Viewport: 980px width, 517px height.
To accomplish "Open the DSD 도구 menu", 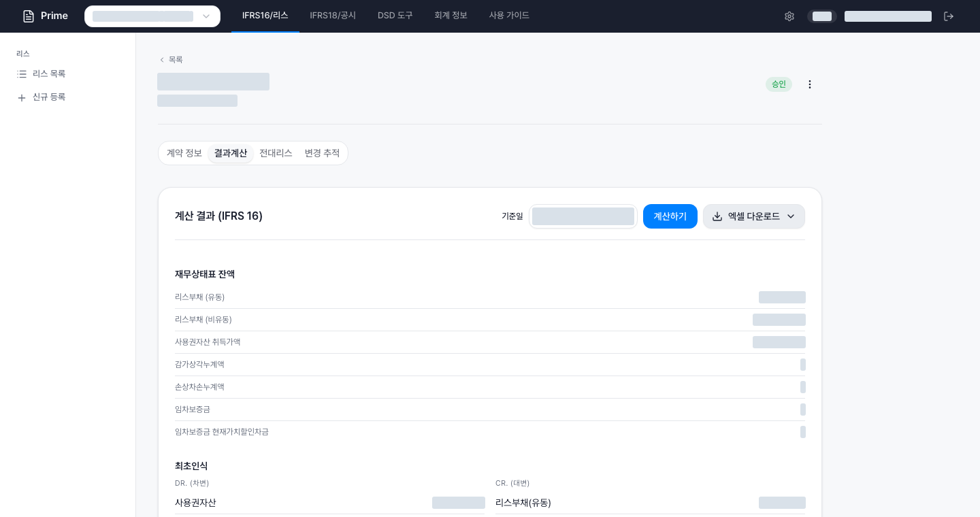I will click(x=395, y=16).
